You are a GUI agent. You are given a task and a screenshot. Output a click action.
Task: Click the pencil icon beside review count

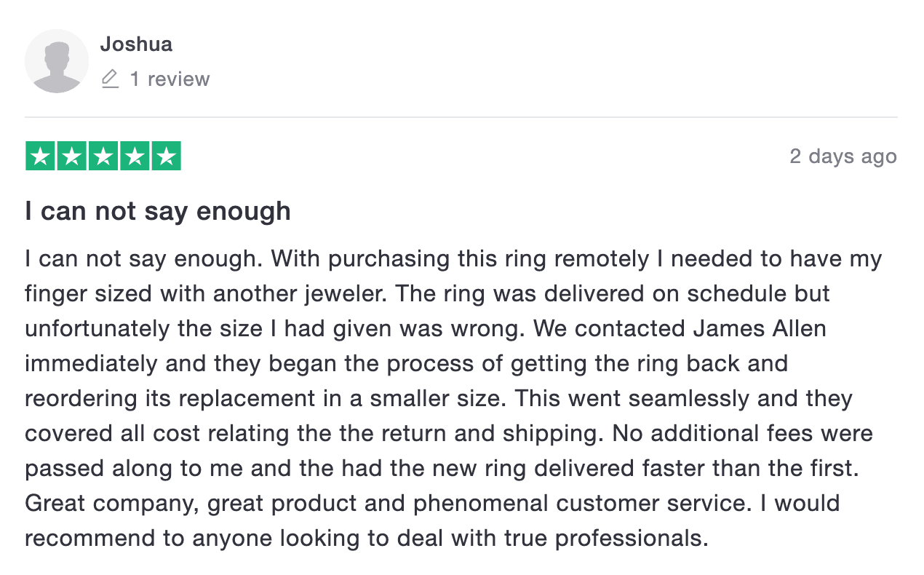tap(110, 79)
